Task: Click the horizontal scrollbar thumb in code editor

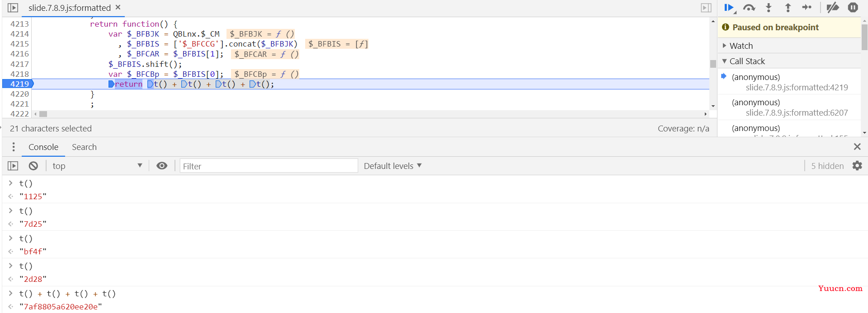Action: (43, 114)
